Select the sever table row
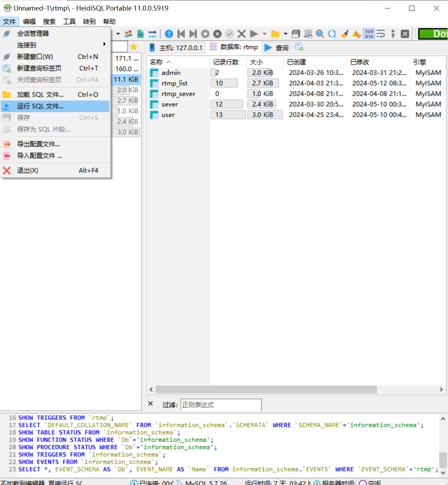448x485 pixels. coord(296,104)
